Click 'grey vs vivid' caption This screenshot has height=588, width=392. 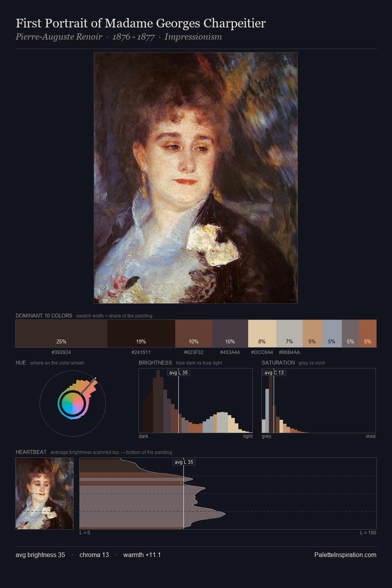tap(312, 363)
